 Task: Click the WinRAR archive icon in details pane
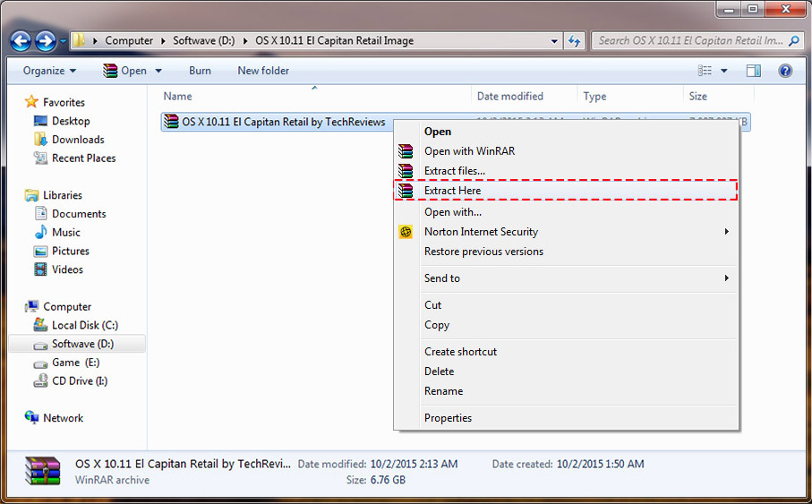42,471
